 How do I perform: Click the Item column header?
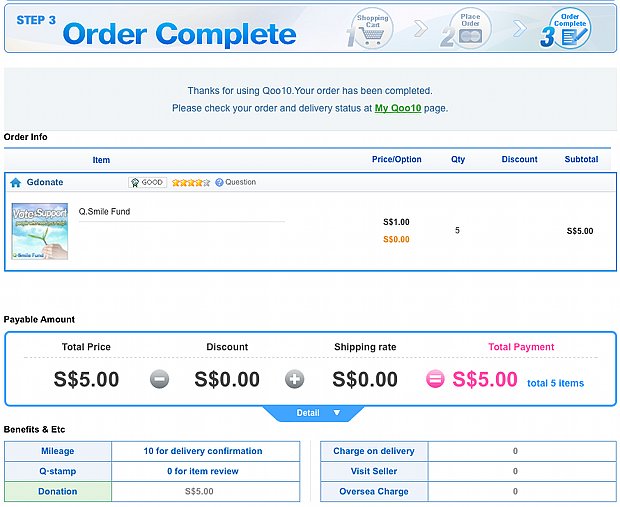coord(101,160)
